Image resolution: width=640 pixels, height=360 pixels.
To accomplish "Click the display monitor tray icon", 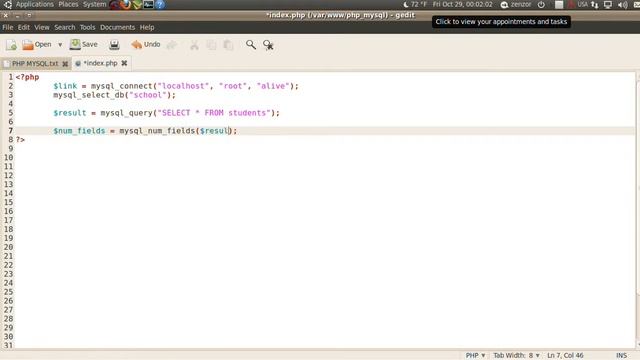I will click(608, 4).
